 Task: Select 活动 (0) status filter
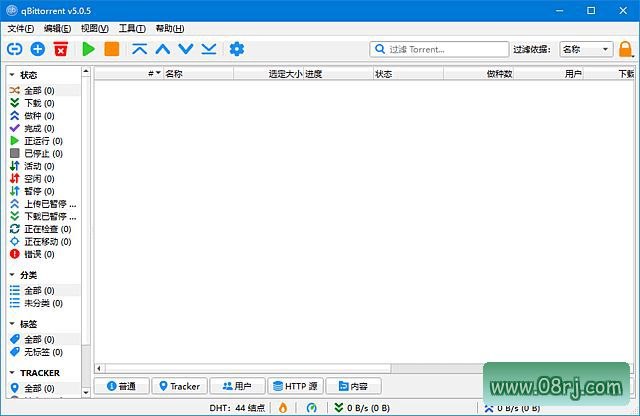pyautogui.click(x=44, y=166)
